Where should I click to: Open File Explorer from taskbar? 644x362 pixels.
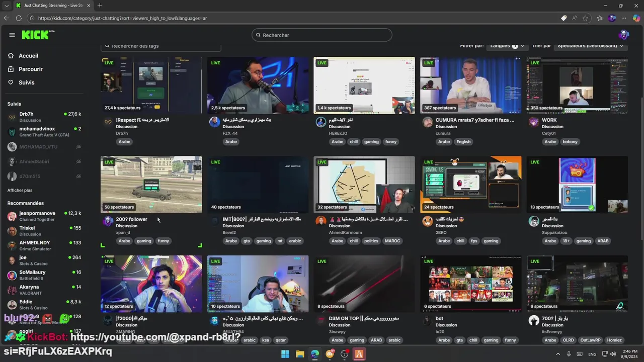pos(300,354)
